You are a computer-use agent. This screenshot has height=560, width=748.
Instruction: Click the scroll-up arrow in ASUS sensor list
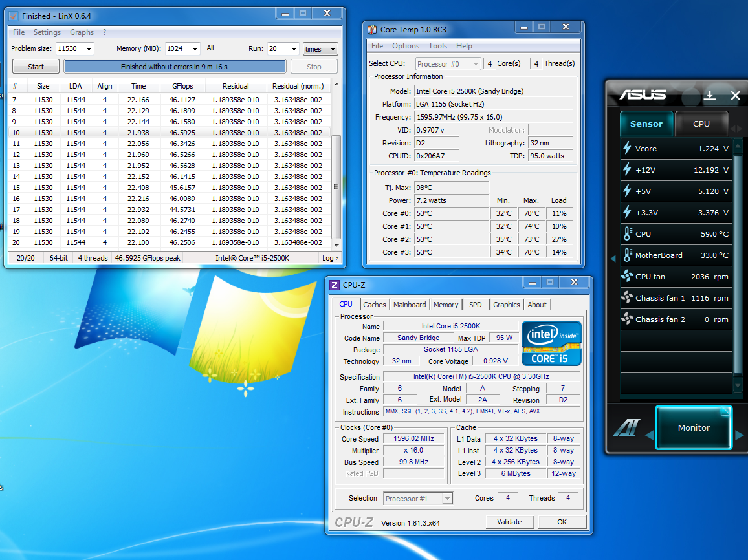click(738, 145)
